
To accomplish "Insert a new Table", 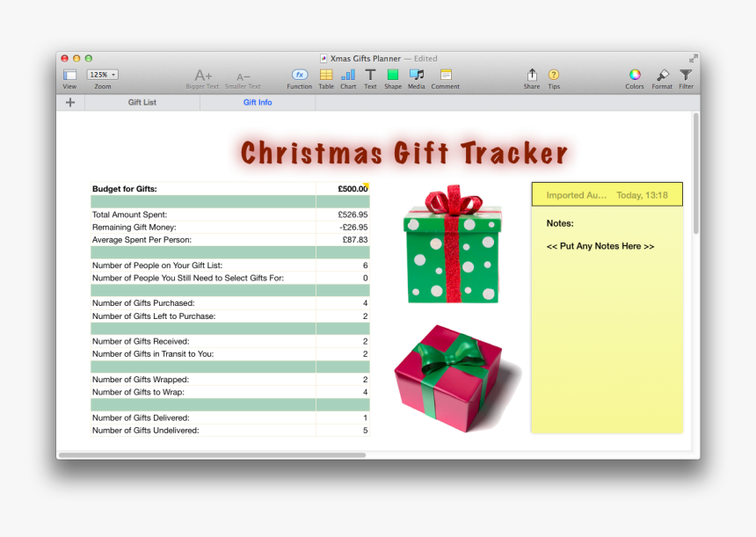I will click(325, 78).
